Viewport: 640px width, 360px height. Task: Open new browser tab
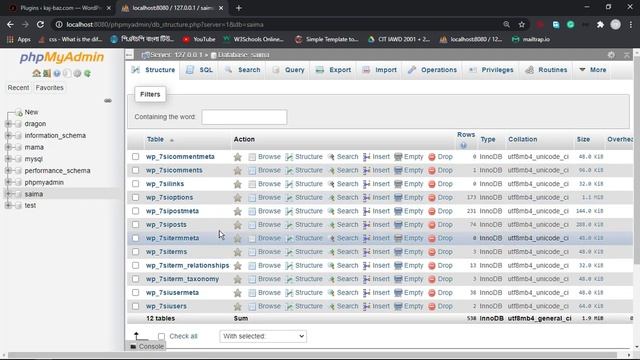point(239,8)
